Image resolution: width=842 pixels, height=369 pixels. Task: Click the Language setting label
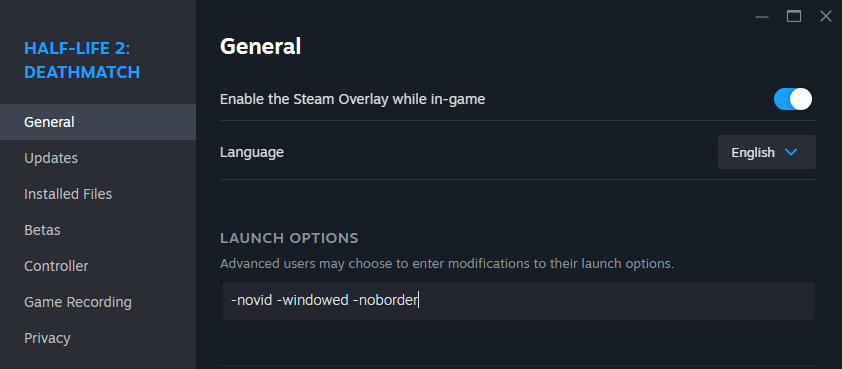[252, 153]
